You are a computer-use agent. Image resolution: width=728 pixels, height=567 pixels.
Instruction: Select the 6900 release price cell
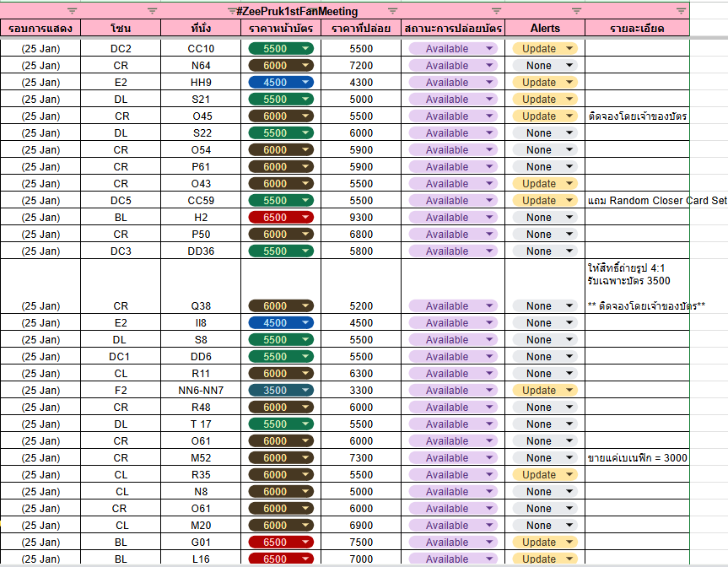(361, 525)
